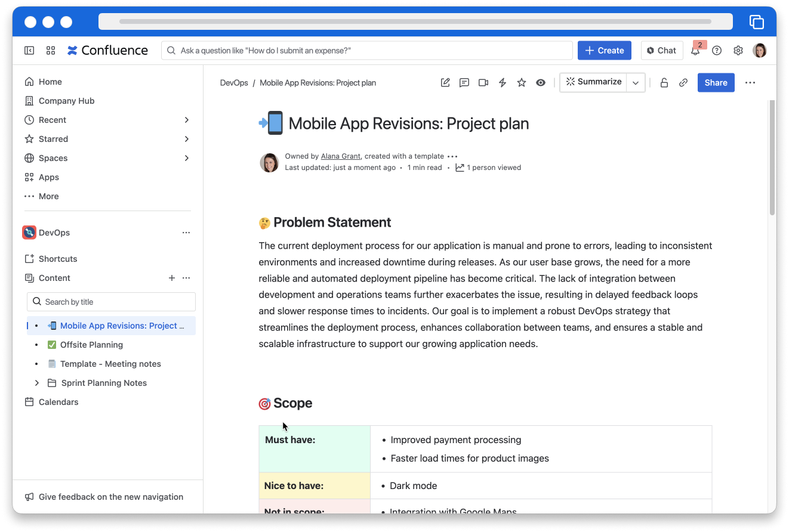The height and width of the screenshot is (532, 789).
Task: Open the 1 person viewed analytics
Action: click(x=488, y=168)
